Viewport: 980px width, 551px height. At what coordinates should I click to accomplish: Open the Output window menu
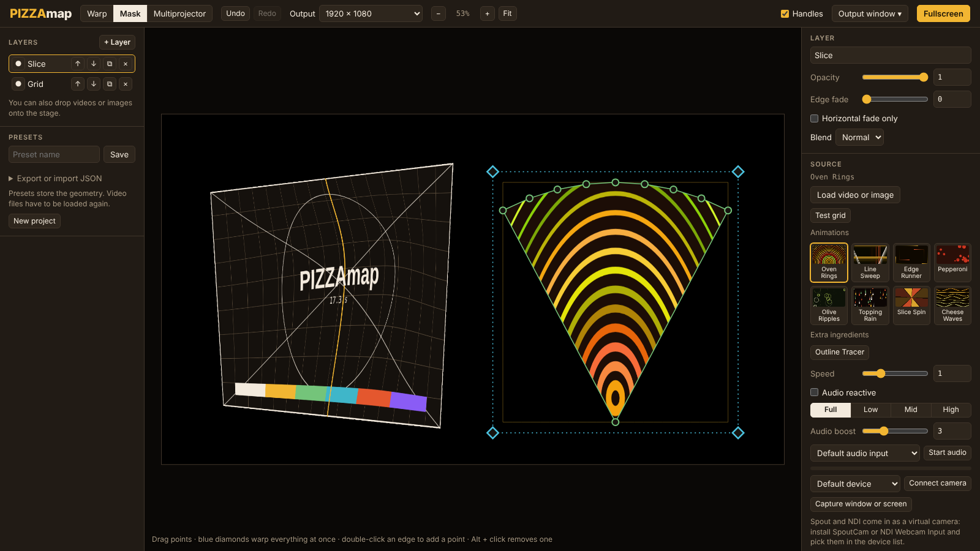pos(870,13)
